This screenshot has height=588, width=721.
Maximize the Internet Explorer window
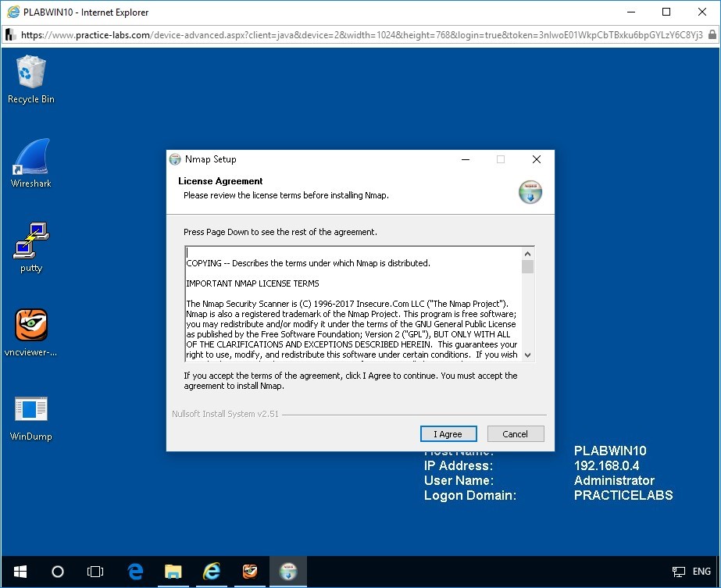666,12
